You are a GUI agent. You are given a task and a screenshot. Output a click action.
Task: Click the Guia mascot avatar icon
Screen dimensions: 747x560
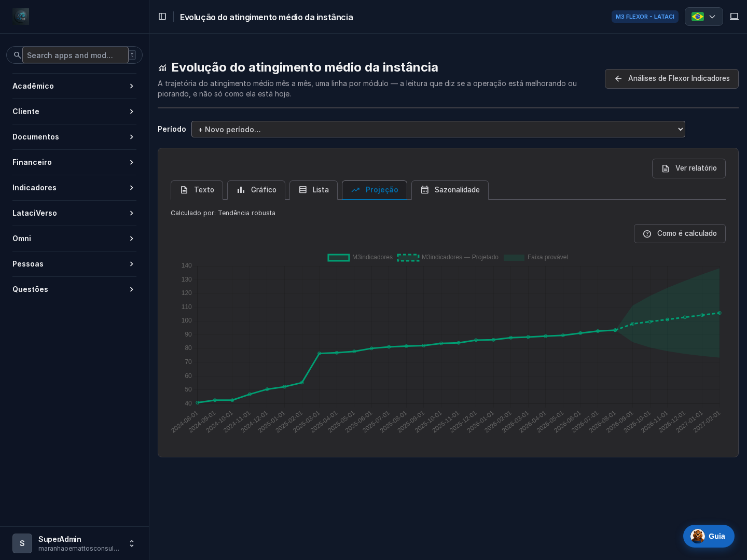[698, 536]
